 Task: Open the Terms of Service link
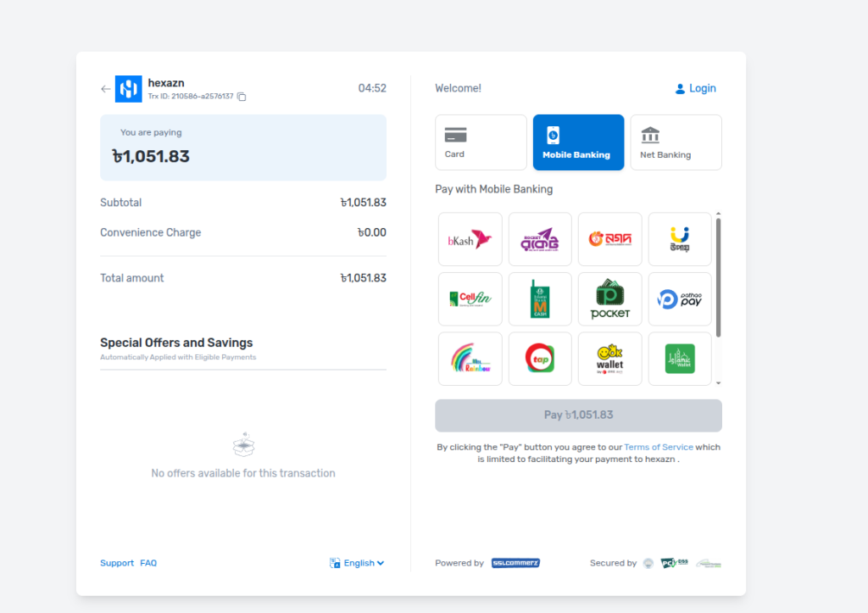(x=658, y=447)
